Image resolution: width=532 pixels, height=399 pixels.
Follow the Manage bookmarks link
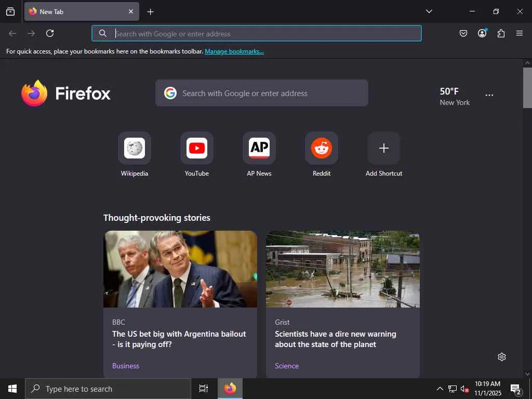(234, 51)
